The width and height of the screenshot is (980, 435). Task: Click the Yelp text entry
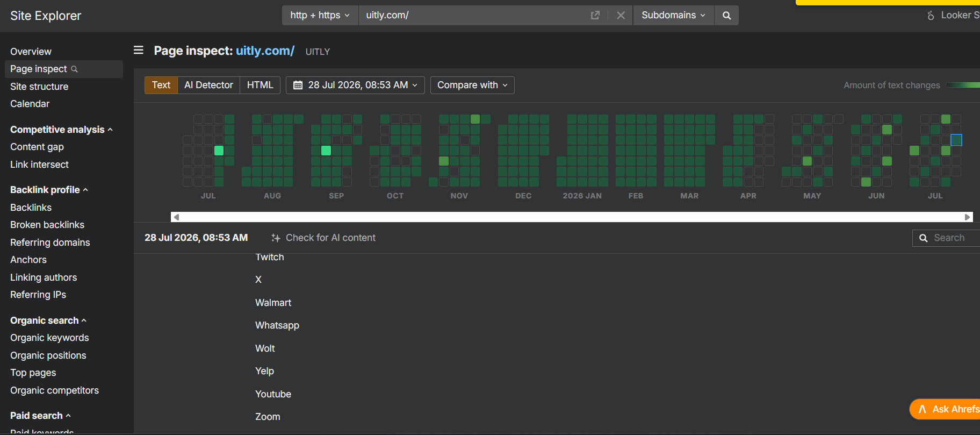[264, 371]
